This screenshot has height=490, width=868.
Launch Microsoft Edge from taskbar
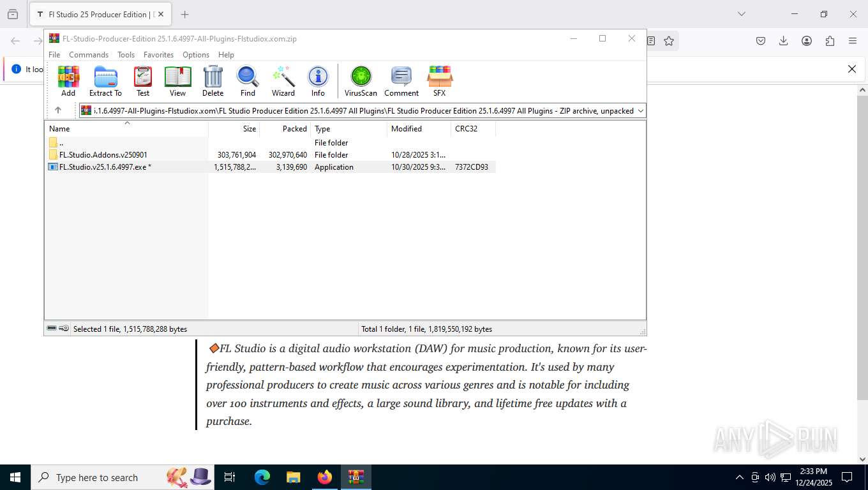point(262,477)
